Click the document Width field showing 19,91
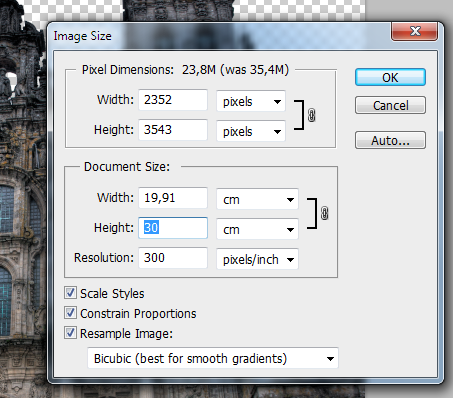This screenshot has width=453, height=398. click(173, 198)
